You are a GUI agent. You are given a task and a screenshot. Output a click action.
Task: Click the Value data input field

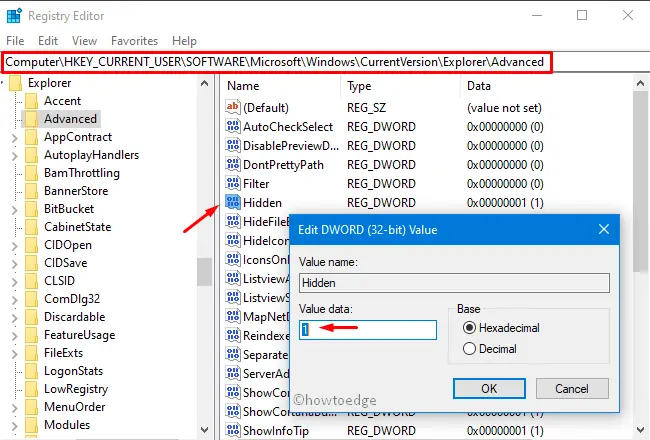point(368,329)
